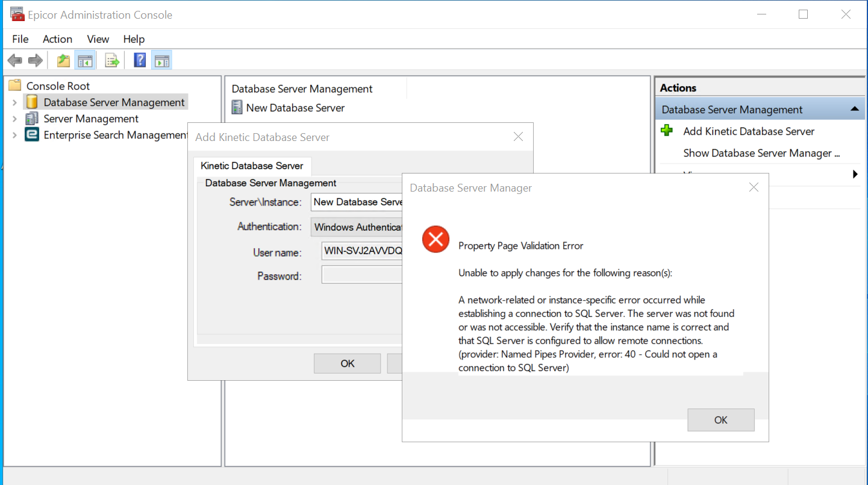Click the Server Management tree icon
Viewport: 868px width, 485px height.
pos(32,119)
